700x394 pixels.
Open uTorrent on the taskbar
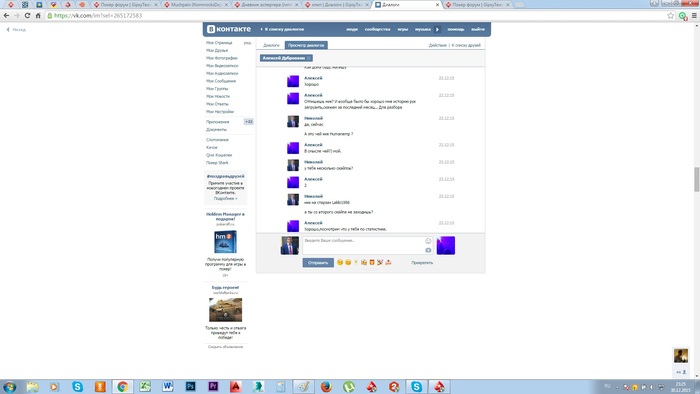(x=349, y=386)
